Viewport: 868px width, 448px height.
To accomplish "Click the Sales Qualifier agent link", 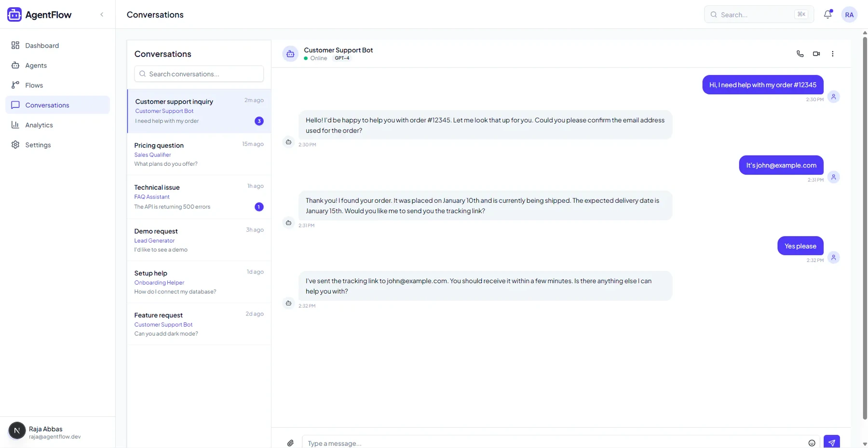I will 152,155.
